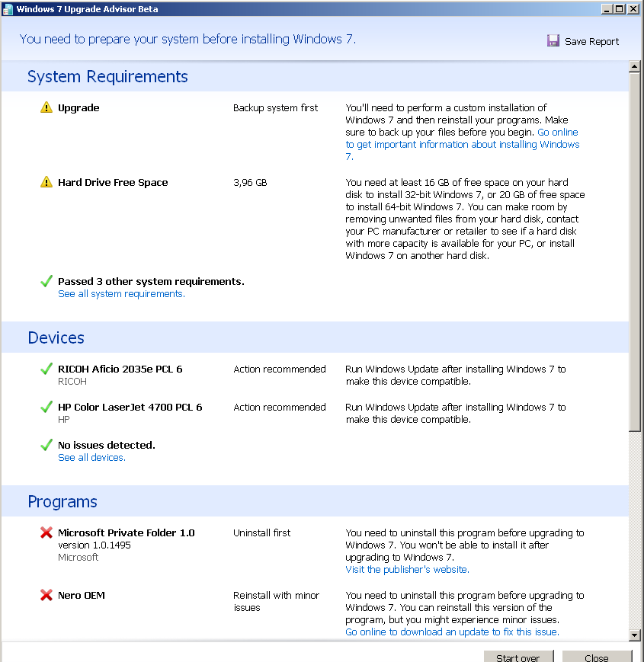Select the 'No issues detected.' text
This screenshot has width=644, height=662.
click(107, 445)
